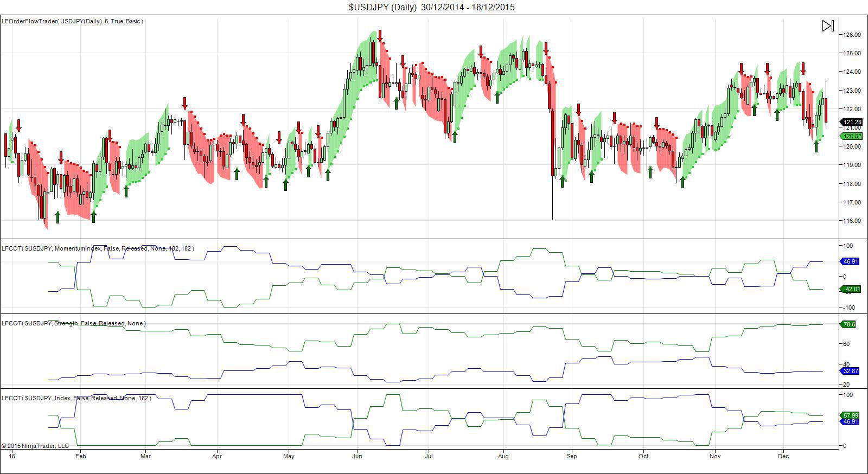Click the Jun label on the time axis

pyautogui.click(x=357, y=456)
